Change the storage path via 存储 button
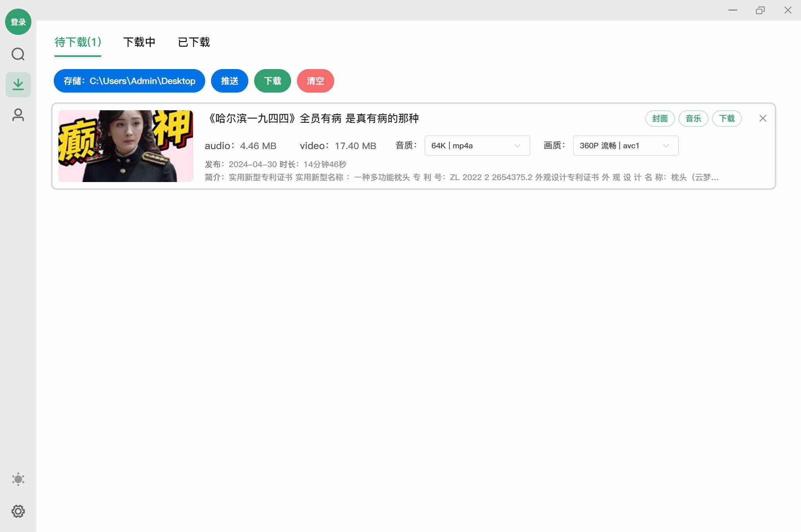 tap(129, 81)
